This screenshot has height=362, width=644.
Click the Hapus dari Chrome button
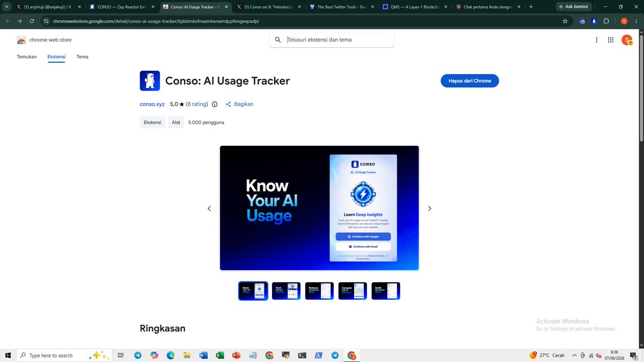pyautogui.click(x=470, y=81)
